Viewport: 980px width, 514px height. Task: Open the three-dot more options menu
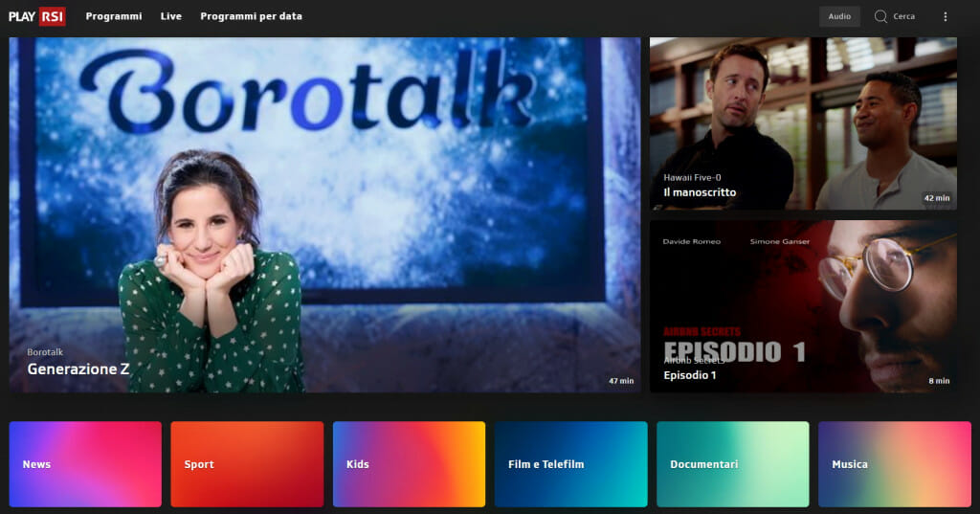pos(945,17)
